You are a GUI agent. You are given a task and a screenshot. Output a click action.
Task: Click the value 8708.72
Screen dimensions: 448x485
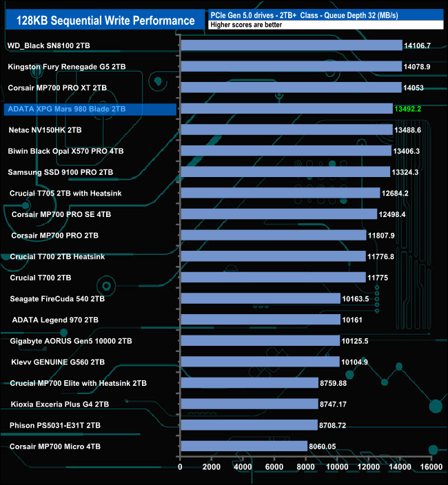tap(332, 426)
